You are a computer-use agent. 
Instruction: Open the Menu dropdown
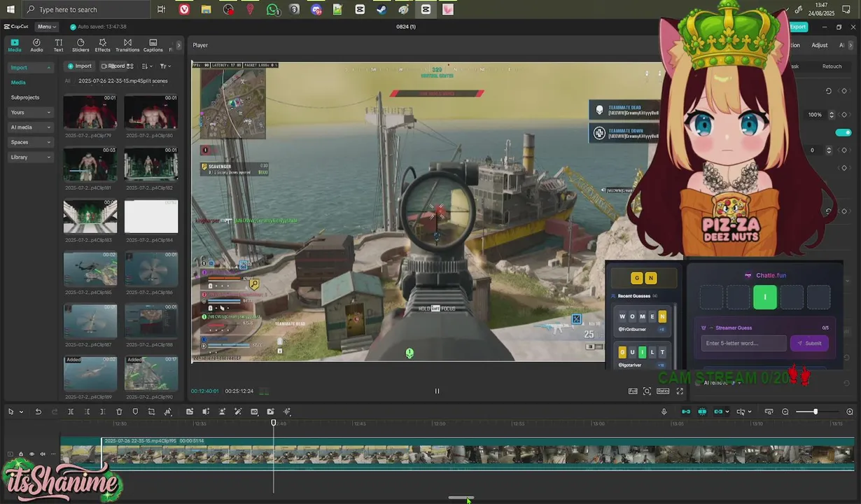coord(47,27)
